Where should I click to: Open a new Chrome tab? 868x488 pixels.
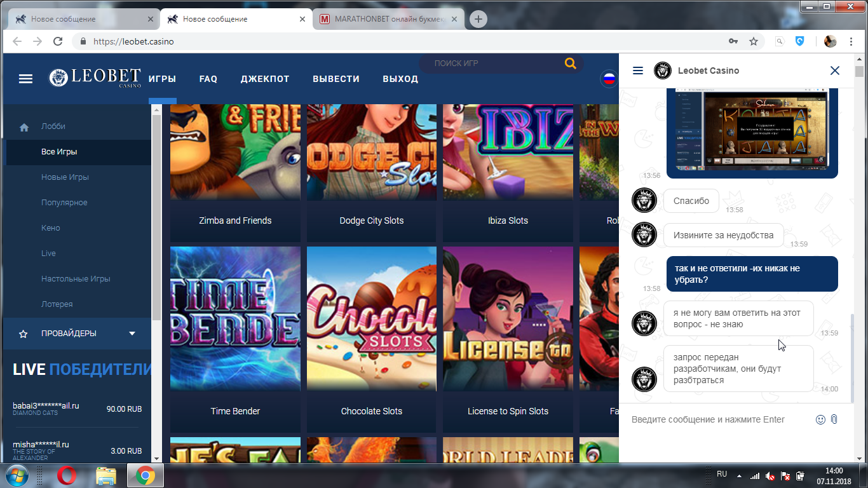tap(478, 19)
